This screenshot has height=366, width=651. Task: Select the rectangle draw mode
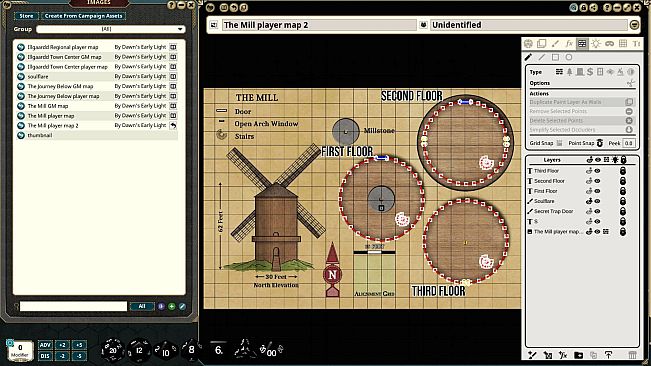click(556, 57)
